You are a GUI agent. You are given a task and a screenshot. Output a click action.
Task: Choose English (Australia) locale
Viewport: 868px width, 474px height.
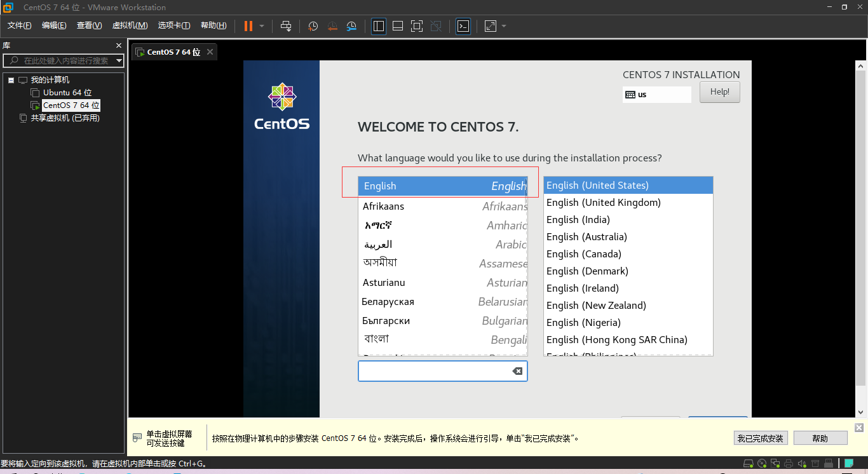tap(628, 237)
